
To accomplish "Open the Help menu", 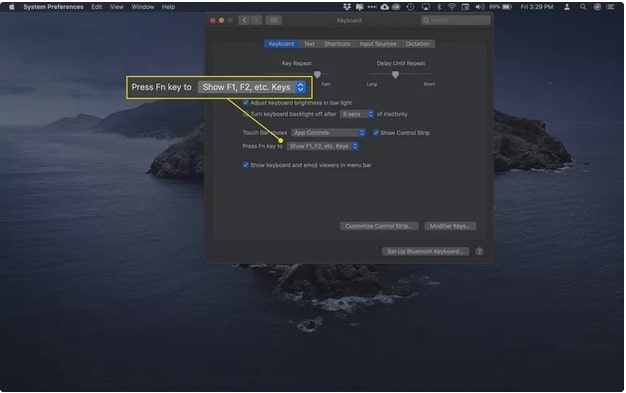I will coord(168,7).
